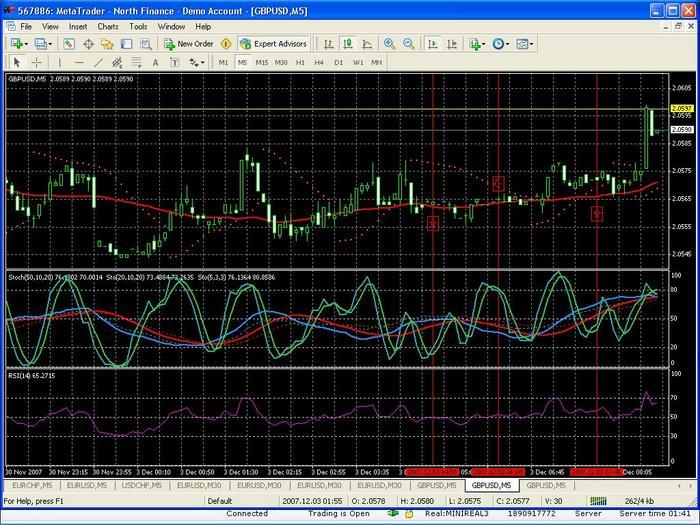Click the MDI document icon left of File
700x525 pixels.
coord(11,26)
